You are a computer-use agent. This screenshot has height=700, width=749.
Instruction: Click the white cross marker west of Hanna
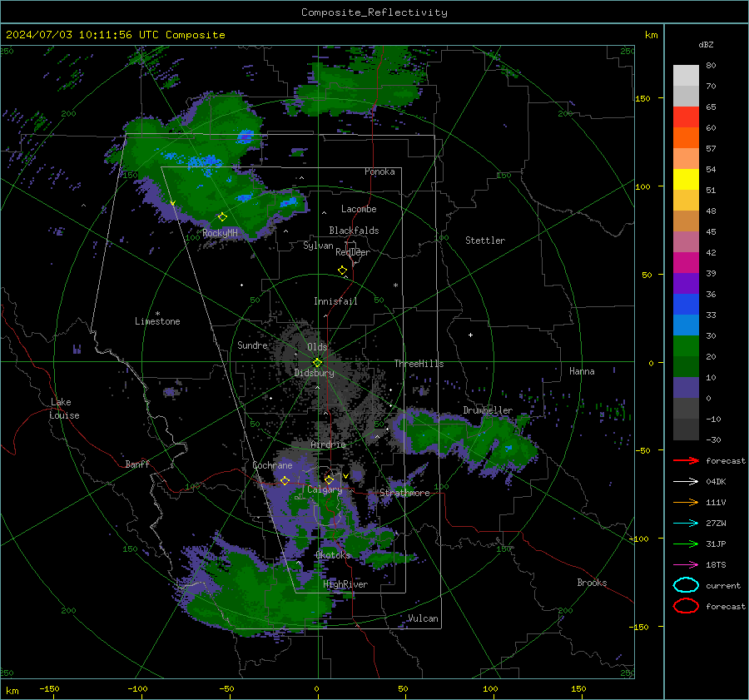tap(470, 335)
